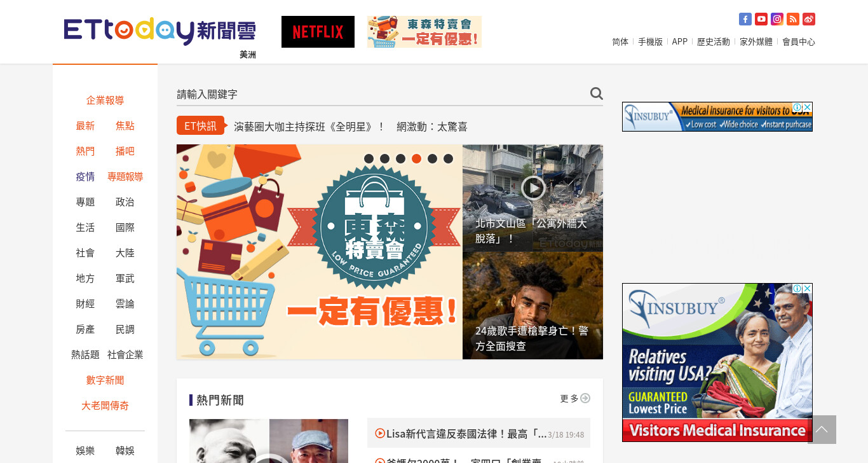
Task: Open the 24歲歌手遭槍擊身亡 story
Action: click(x=532, y=306)
